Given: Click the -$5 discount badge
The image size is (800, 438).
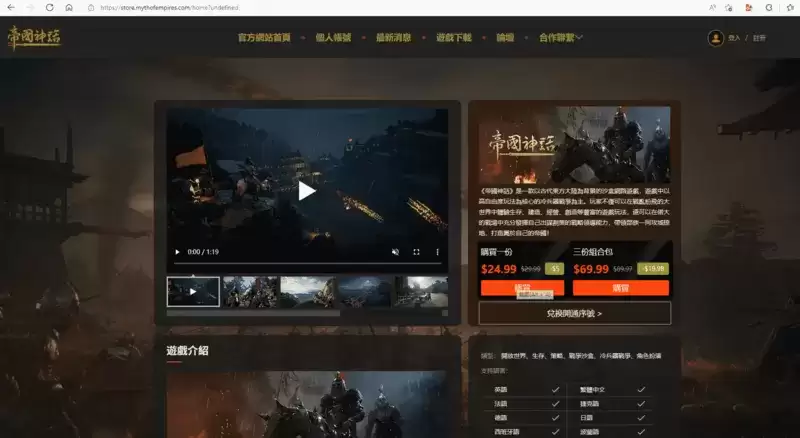Looking at the screenshot, I should (x=555, y=269).
